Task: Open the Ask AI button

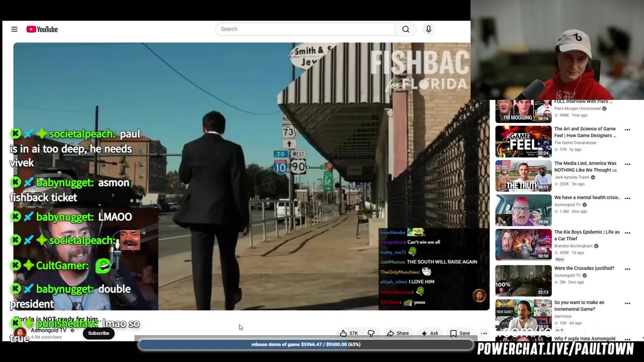Action: coord(430,333)
